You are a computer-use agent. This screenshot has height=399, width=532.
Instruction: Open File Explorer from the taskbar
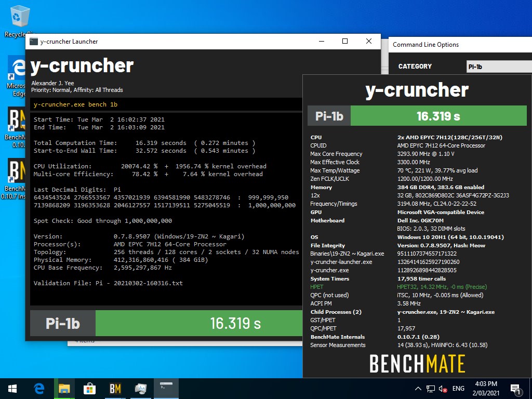click(x=64, y=389)
